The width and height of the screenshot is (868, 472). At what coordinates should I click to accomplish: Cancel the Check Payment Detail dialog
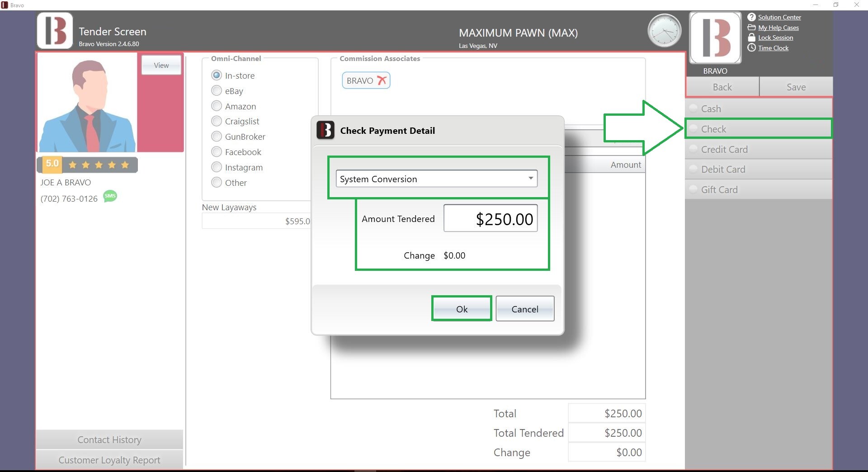525,309
